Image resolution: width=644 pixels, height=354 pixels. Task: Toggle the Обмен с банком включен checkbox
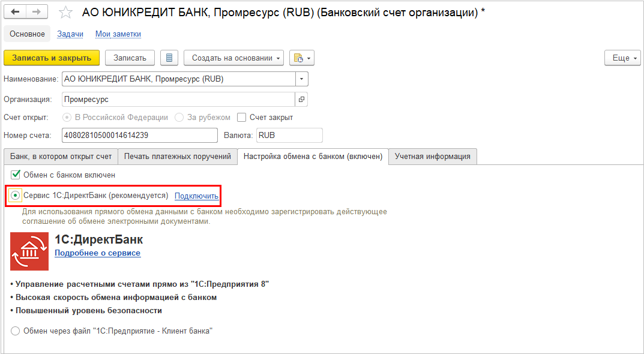[16, 175]
